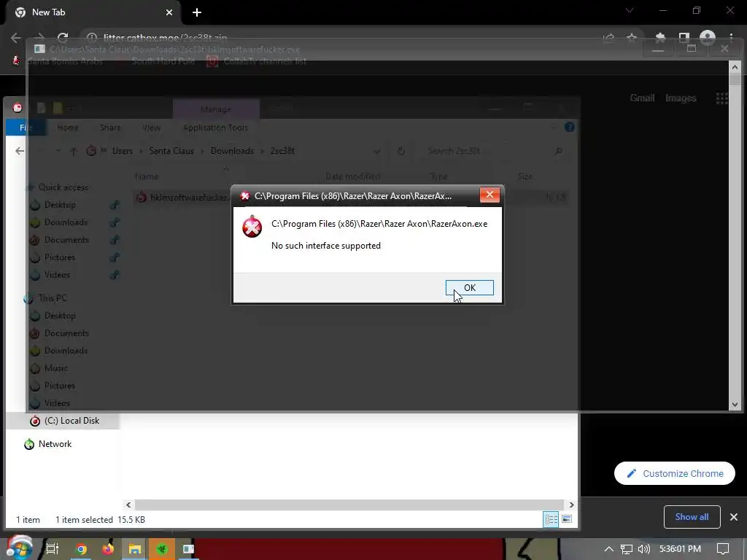Screen dimensions: 747x560
Task: Select This PC in the navigation pane
Action: (x=53, y=298)
